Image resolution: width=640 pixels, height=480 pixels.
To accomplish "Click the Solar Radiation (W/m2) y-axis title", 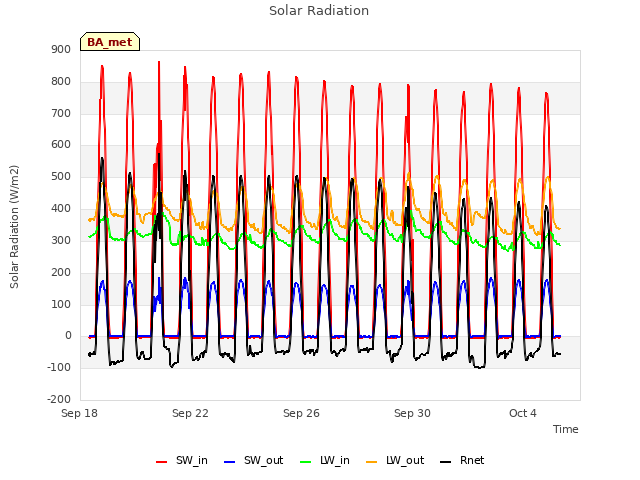I will [x=14, y=227].
